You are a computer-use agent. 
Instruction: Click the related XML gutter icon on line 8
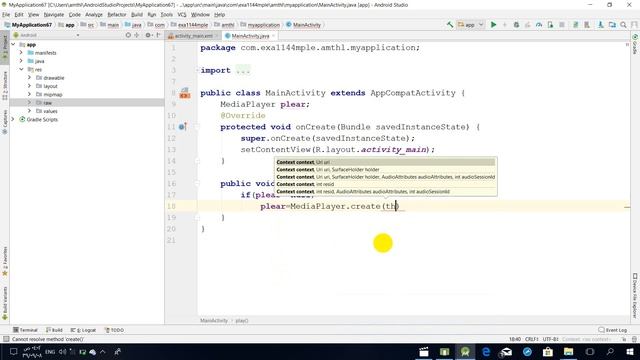(185, 93)
